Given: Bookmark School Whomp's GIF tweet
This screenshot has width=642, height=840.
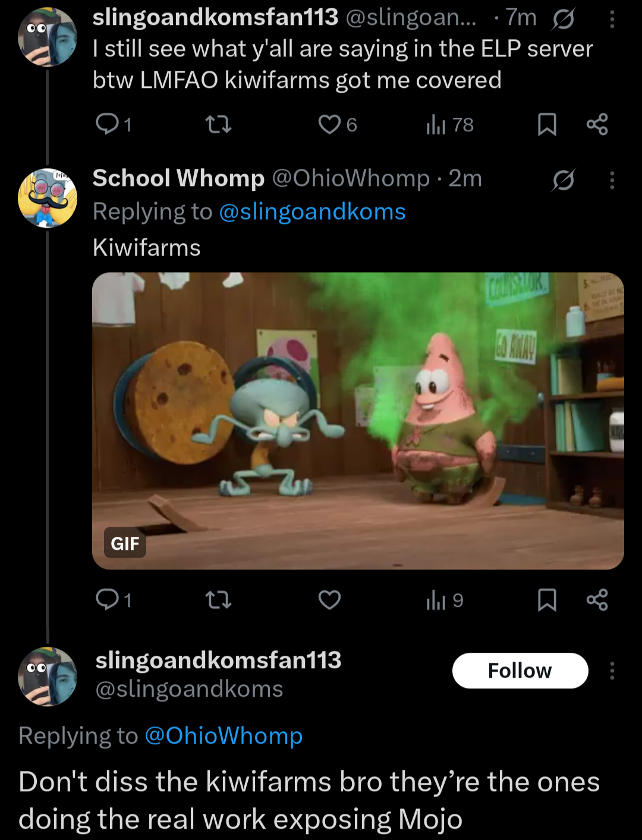Looking at the screenshot, I should click(547, 600).
